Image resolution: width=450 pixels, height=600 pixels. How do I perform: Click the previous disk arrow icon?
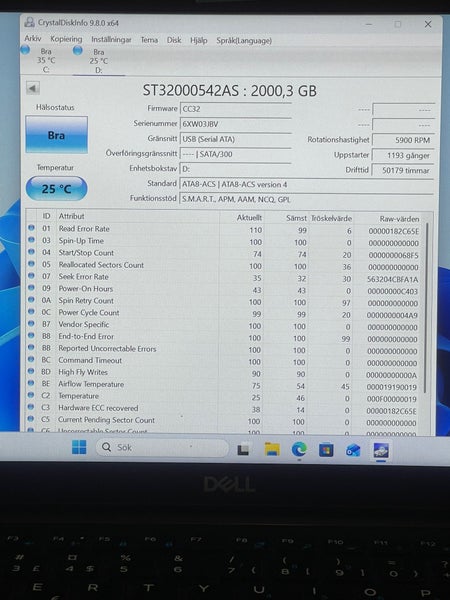pyautogui.click(x=33, y=88)
